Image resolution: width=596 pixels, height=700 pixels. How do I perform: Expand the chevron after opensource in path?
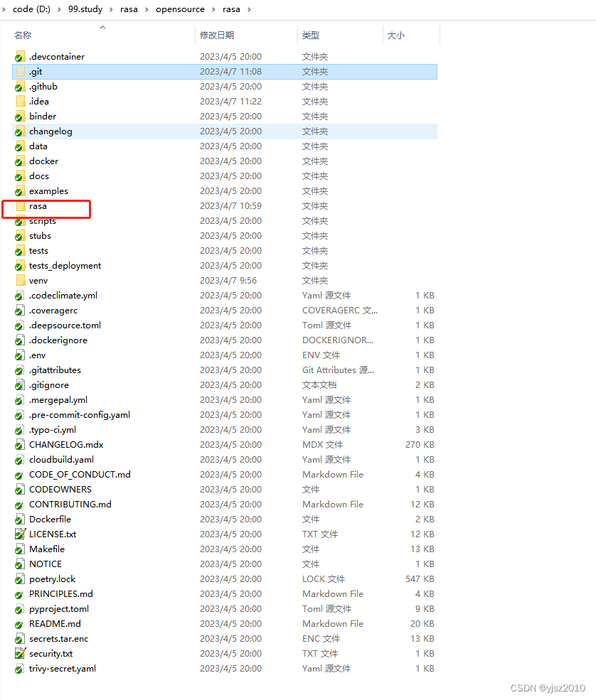click(x=213, y=9)
